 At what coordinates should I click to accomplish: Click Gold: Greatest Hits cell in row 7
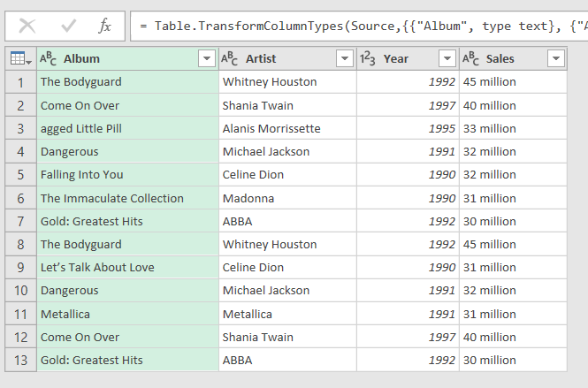128,222
